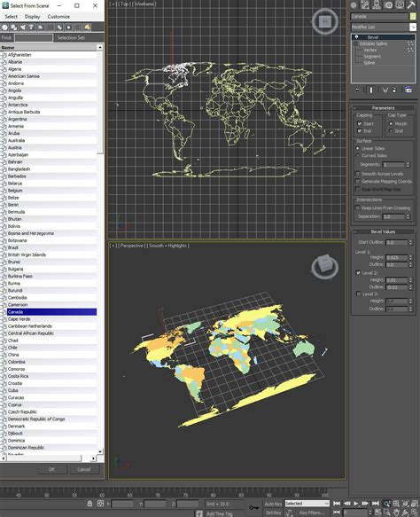
Task: Enable Generate Mapping Coords checkbox
Action: pyautogui.click(x=357, y=181)
